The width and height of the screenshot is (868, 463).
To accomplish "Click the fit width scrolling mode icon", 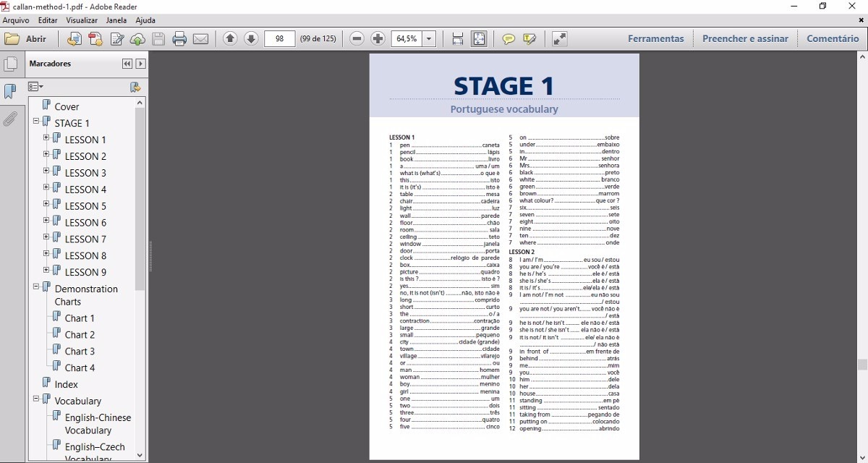I will coord(457,38).
